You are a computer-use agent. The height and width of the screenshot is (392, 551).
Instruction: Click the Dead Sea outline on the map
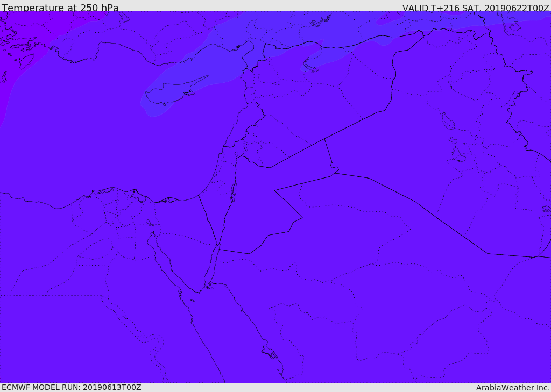234,192
